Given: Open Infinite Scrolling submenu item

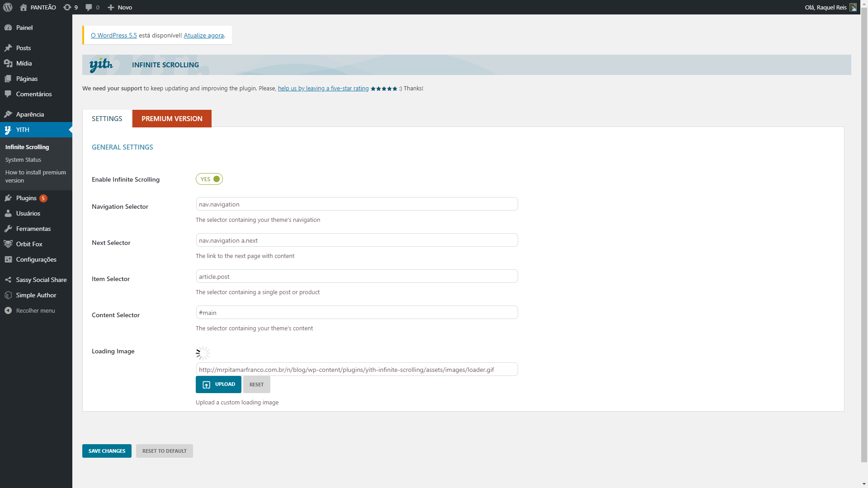Looking at the screenshot, I should coord(27,147).
